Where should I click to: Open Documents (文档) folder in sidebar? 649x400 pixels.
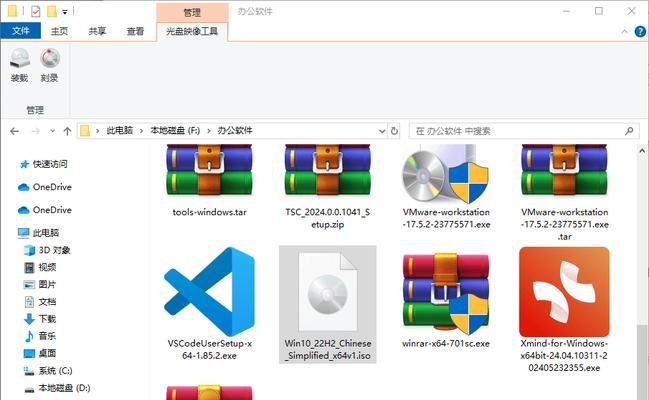point(40,302)
